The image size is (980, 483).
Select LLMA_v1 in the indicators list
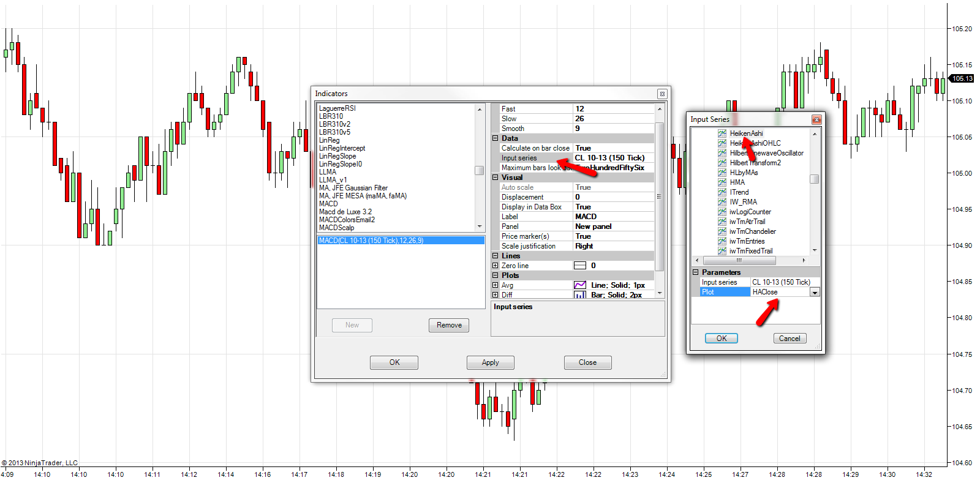tap(333, 180)
